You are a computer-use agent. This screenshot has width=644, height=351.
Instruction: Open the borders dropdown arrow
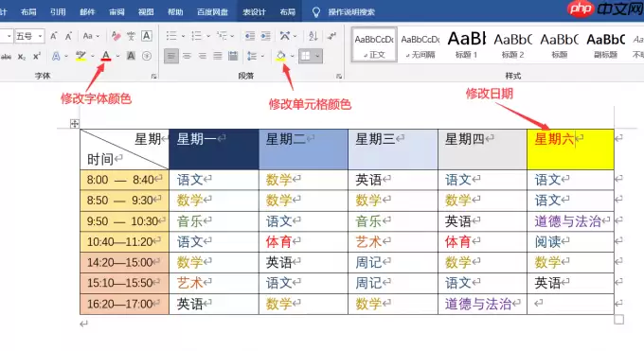coord(317,56)
